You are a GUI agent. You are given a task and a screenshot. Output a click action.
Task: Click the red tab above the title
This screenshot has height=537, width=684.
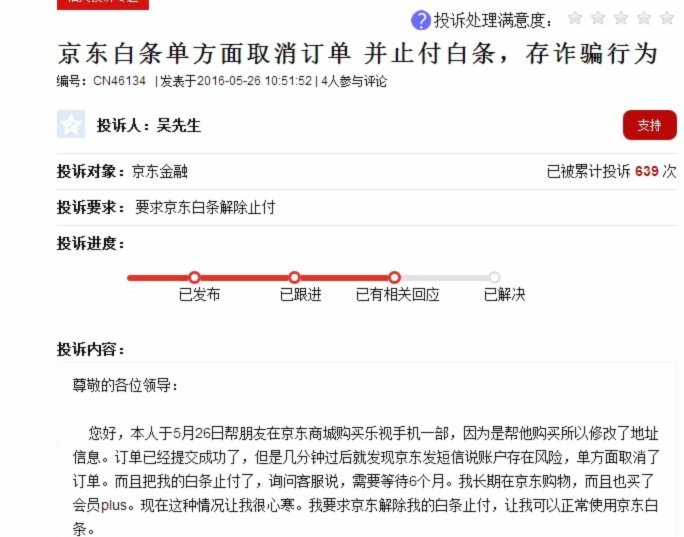(x=103, y=3)
